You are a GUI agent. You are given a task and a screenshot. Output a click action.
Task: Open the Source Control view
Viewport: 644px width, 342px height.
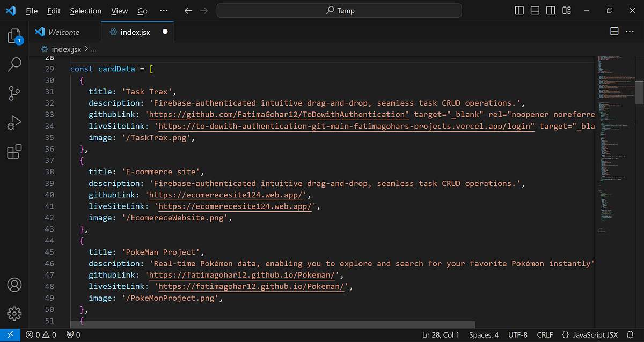pos(14,93)
